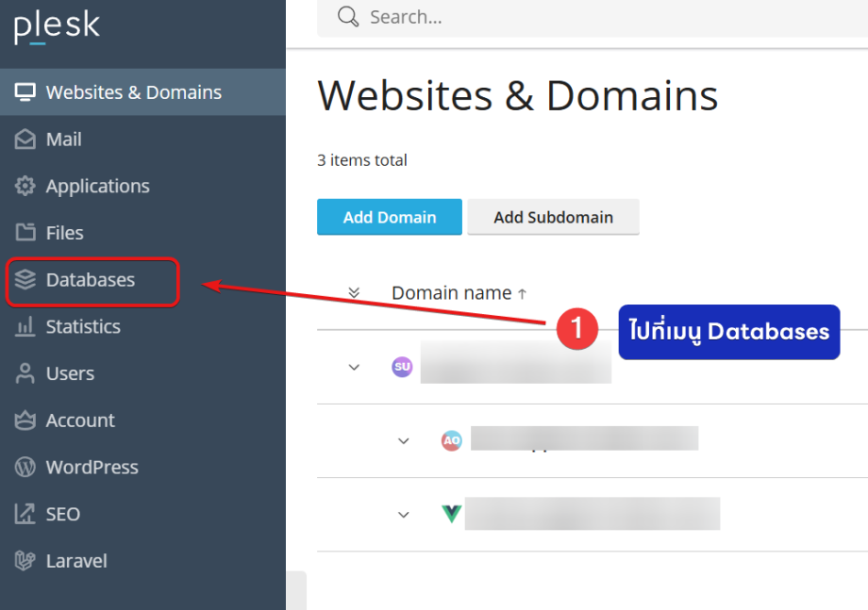The image size is (868, 610).
Task: Click the Add Domain button
Action: (x=390, y=217)
